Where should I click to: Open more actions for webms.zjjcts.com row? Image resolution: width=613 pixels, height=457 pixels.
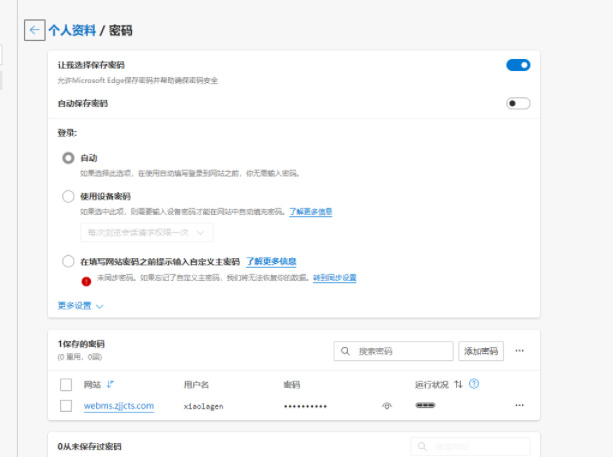point(520,405)
